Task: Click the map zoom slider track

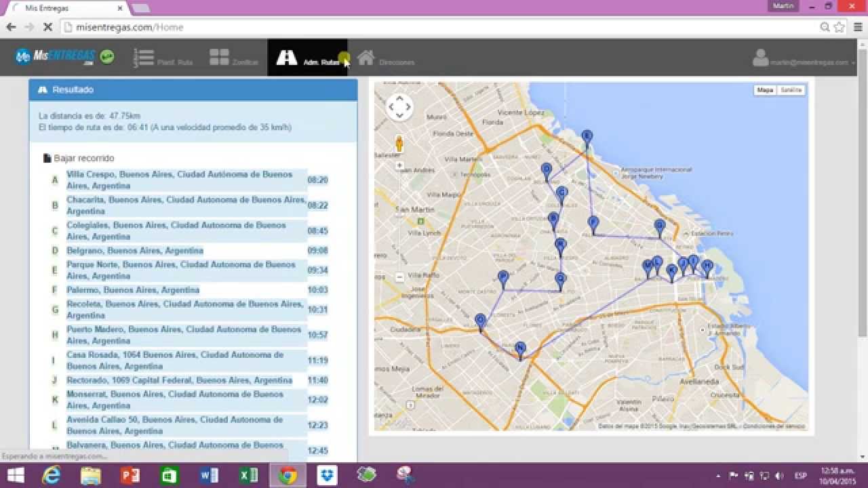Action: [x=399, y=220]
